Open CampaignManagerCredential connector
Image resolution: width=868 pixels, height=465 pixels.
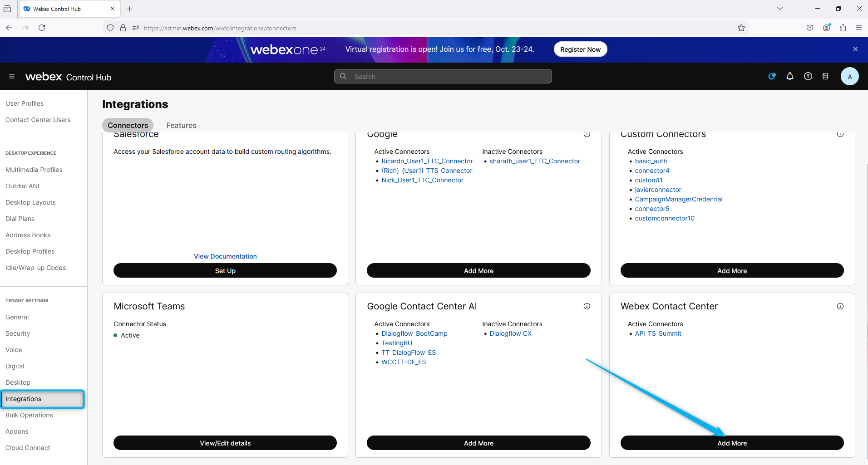679,199
